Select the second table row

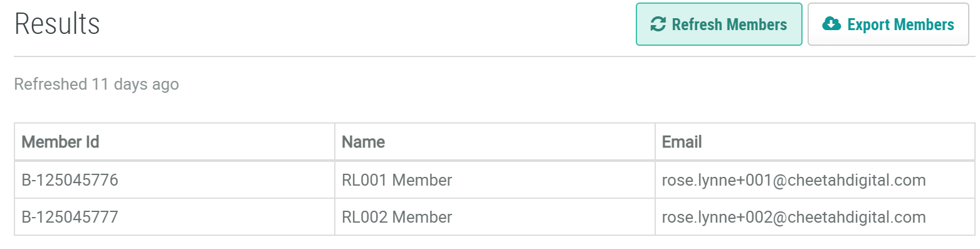(495, 218)
